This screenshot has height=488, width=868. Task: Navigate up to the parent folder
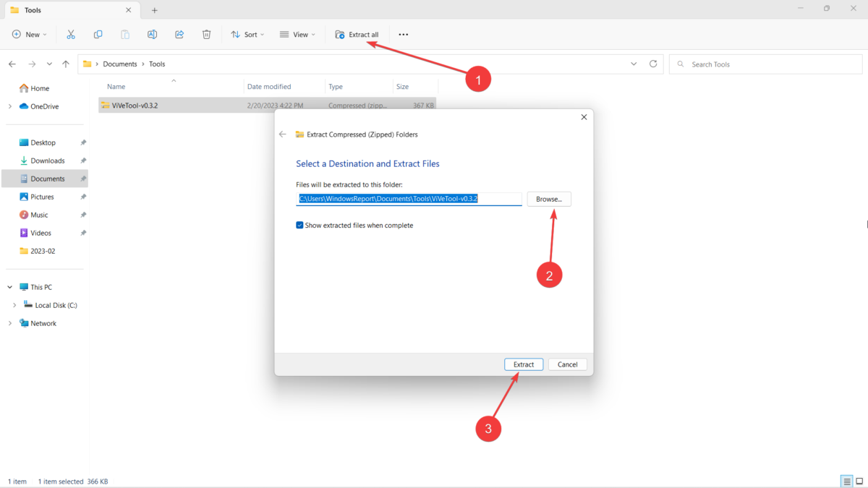pos(65,64)
